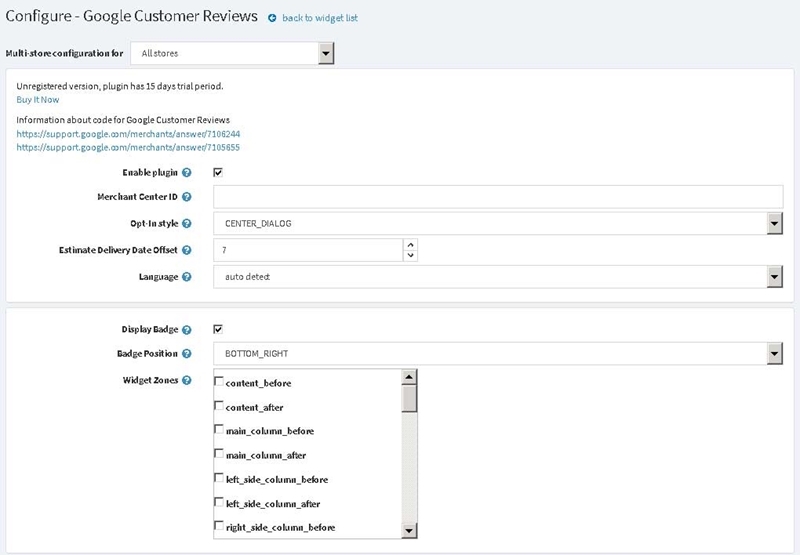Image resolution: width=800 pixels, height=555 pixels.
Task: Open help tooltip for Display Badge
Action: (187, 330)
